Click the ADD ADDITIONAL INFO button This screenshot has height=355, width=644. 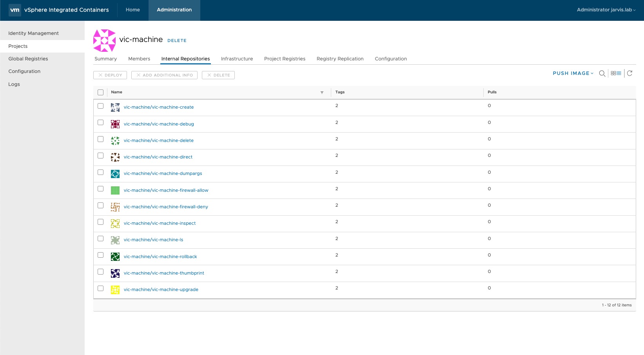point(164,75)
